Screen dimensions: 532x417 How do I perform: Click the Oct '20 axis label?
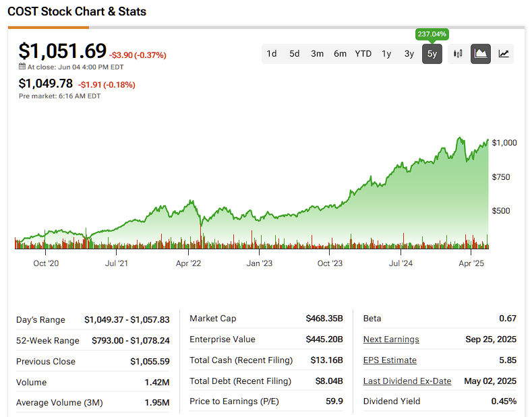(x=46, y=263)
